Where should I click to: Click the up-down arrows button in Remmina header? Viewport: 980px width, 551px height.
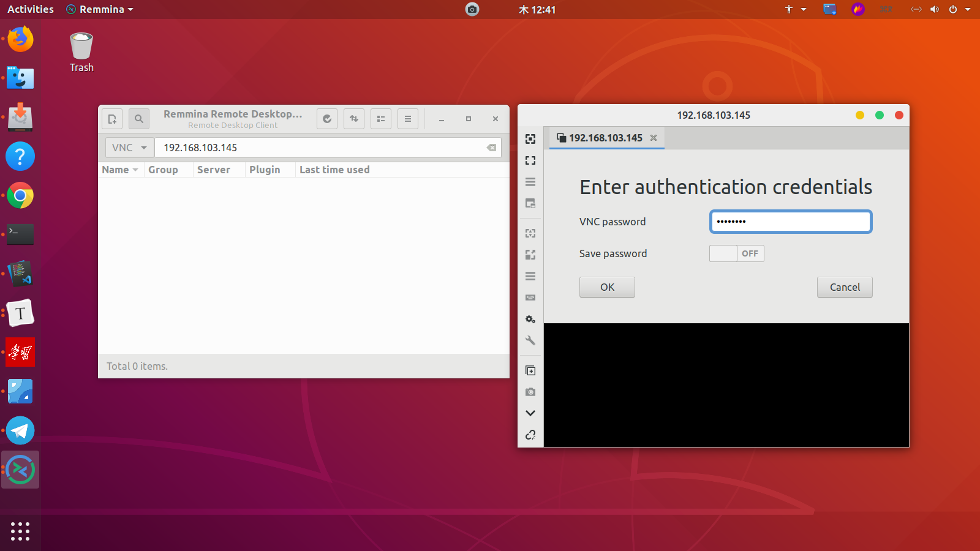354,119
